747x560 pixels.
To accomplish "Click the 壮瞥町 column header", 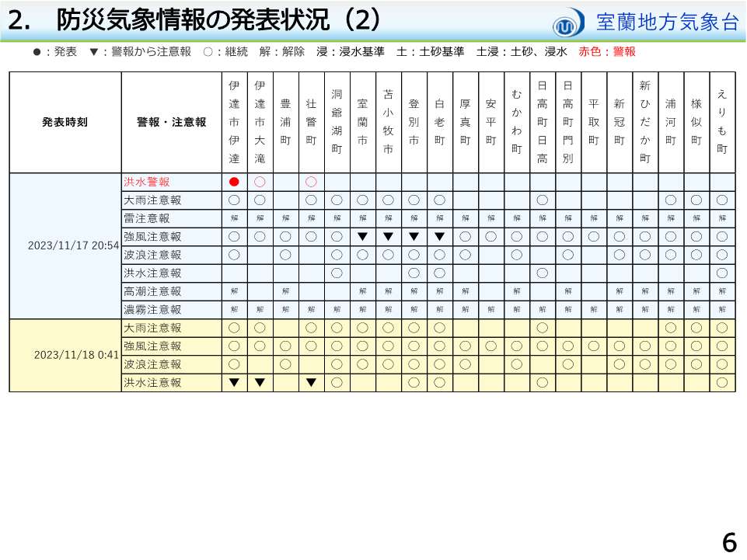I will coord(311,122).
